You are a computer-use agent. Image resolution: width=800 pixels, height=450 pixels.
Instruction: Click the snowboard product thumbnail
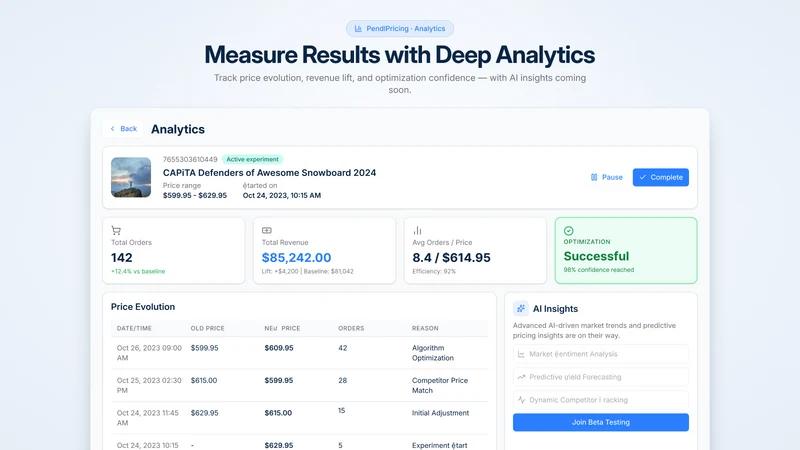(x=131, y=177)
